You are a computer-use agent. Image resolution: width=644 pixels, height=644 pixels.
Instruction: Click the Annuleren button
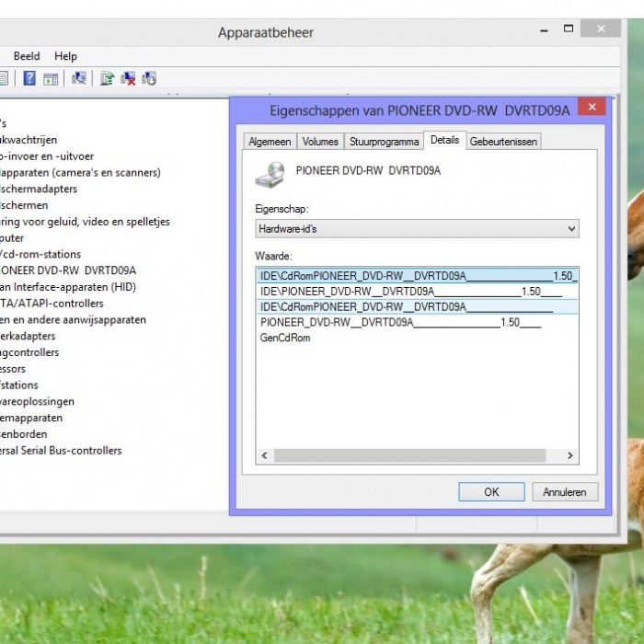tap(564, 492)
